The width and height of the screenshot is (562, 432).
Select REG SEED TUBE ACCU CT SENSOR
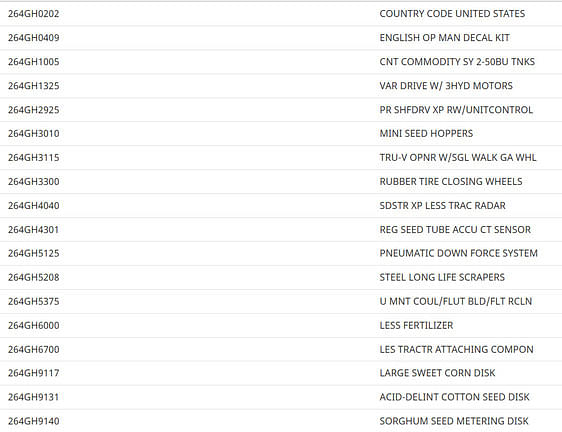tap(455, 229)
